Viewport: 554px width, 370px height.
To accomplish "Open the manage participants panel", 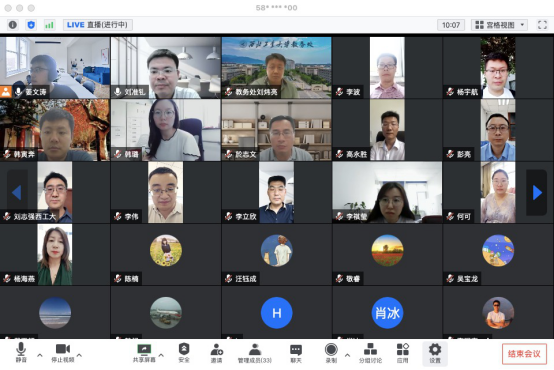I will click(255, 353).
